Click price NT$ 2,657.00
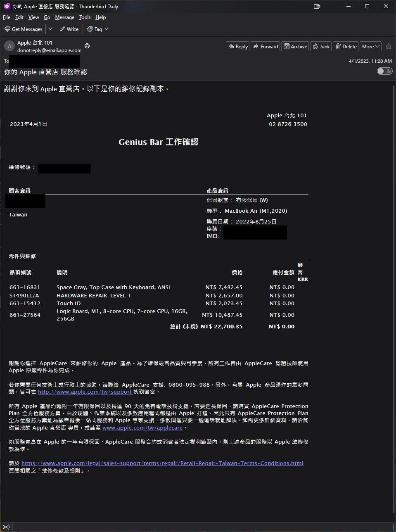The height and width of the screenshot is (532, 396). [x=224, y=296]
